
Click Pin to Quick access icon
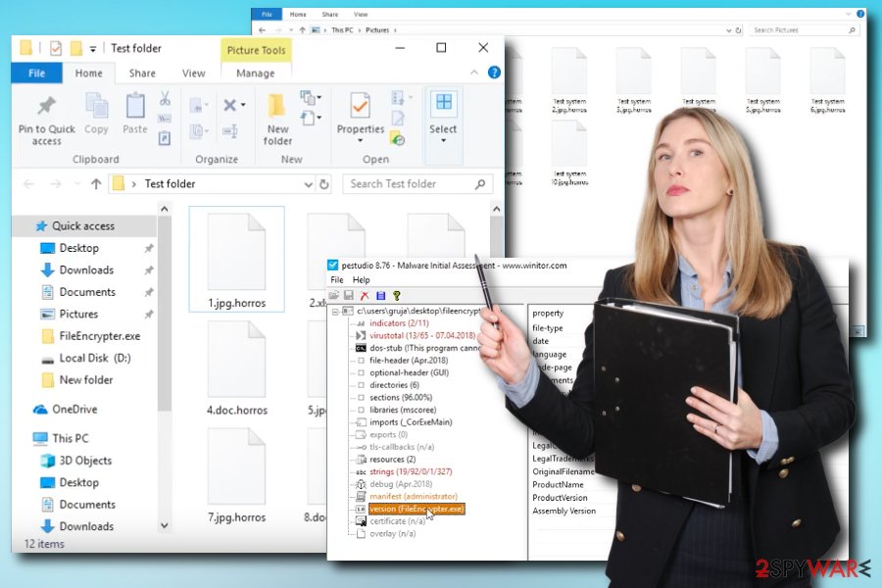pos(47,106)
